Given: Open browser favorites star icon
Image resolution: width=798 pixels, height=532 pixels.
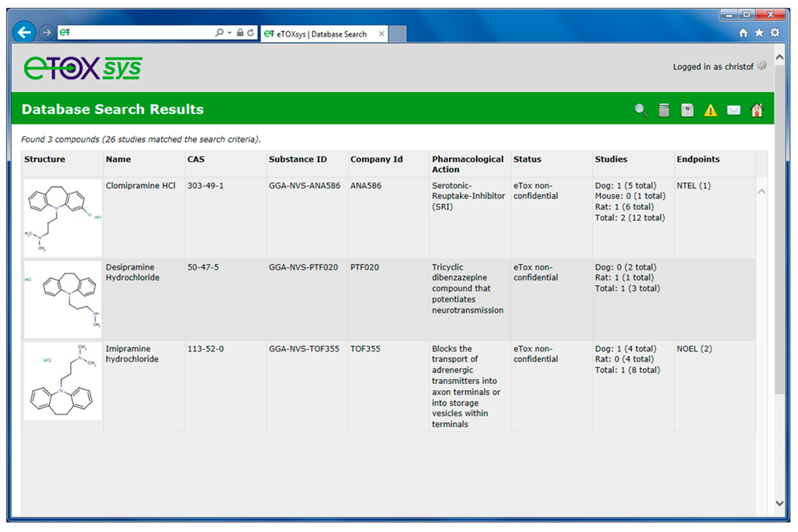Looking at the screenshot, I should point(760,33).
